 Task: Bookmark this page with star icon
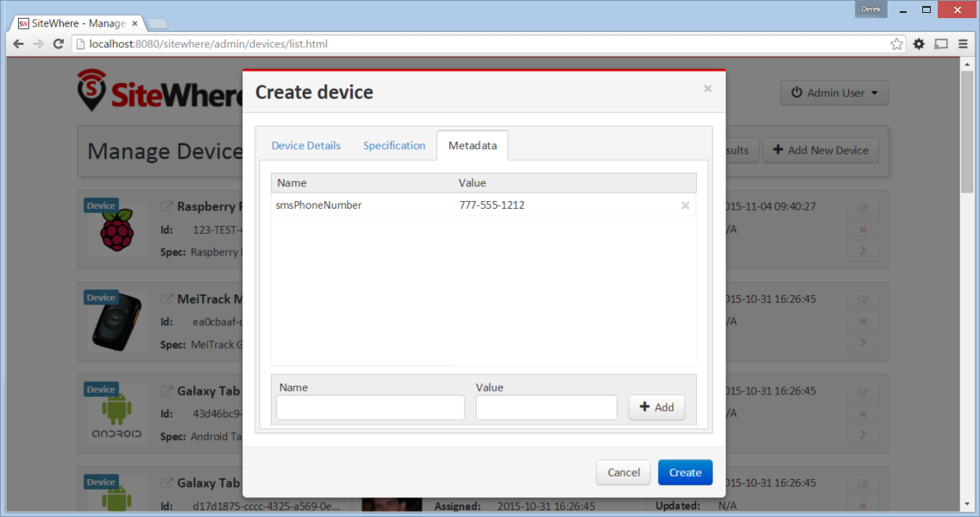pyautogui.click(x=896, y=44)
